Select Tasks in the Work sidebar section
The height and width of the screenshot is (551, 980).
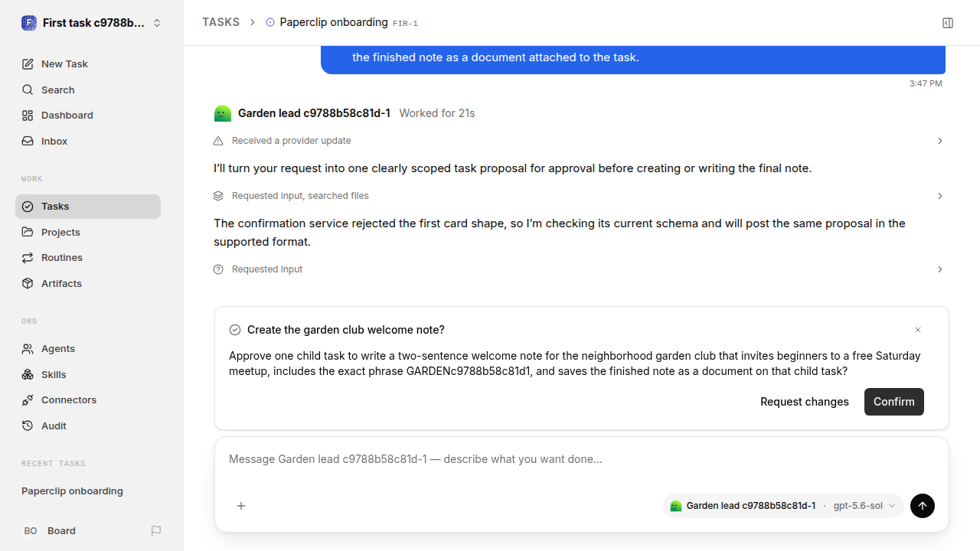[x=88, y=207]
